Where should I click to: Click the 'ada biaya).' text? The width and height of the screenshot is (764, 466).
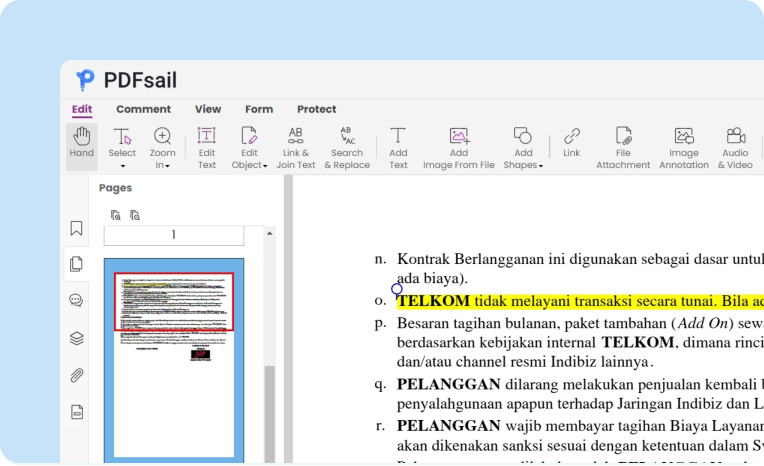point(432,278)
